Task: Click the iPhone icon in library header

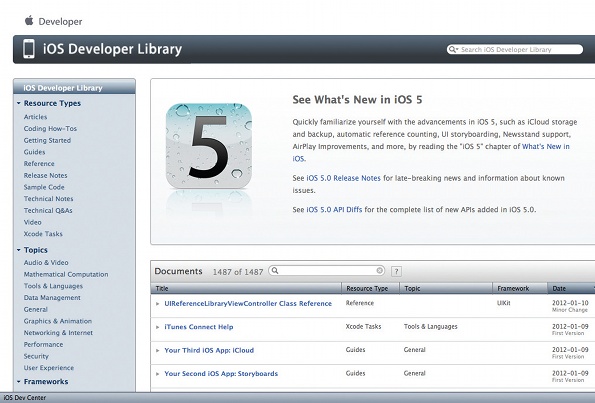Action: tap(29, 49)
